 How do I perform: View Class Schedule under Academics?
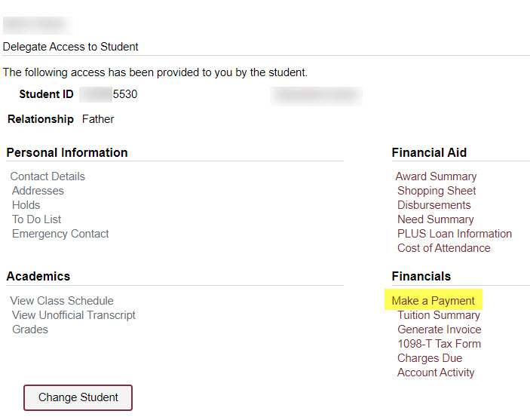pyautogui.click(x=62, y=301)
